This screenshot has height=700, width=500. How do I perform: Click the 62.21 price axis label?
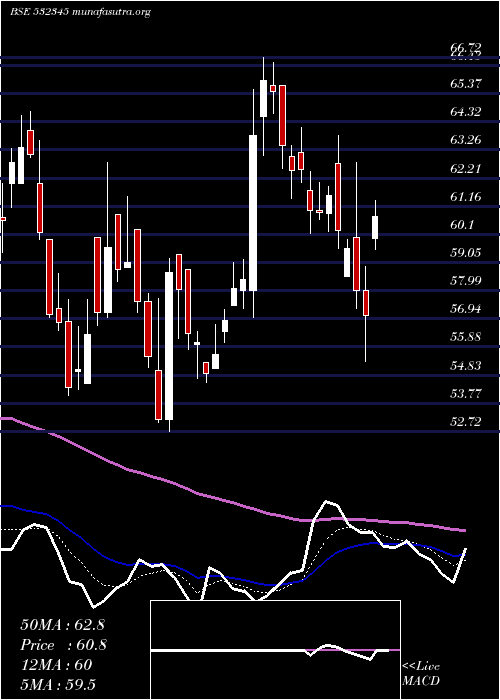pos(466,169)
